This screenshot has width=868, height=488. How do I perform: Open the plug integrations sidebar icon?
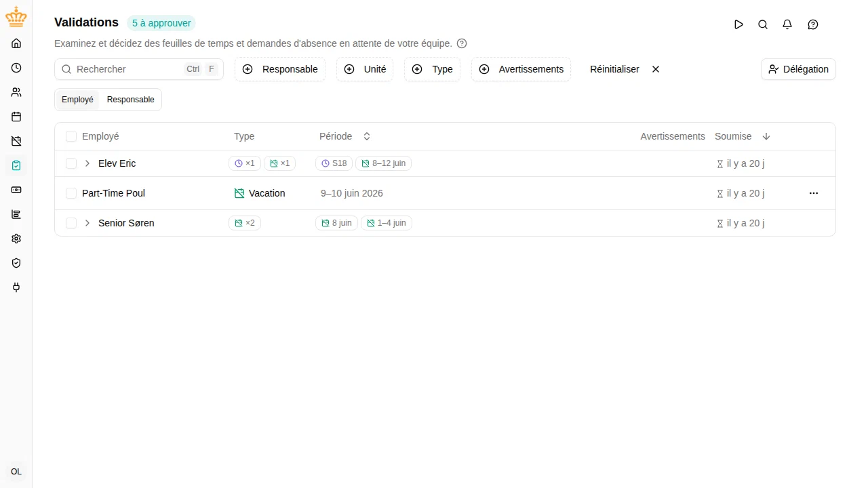(x=16, y=287)
